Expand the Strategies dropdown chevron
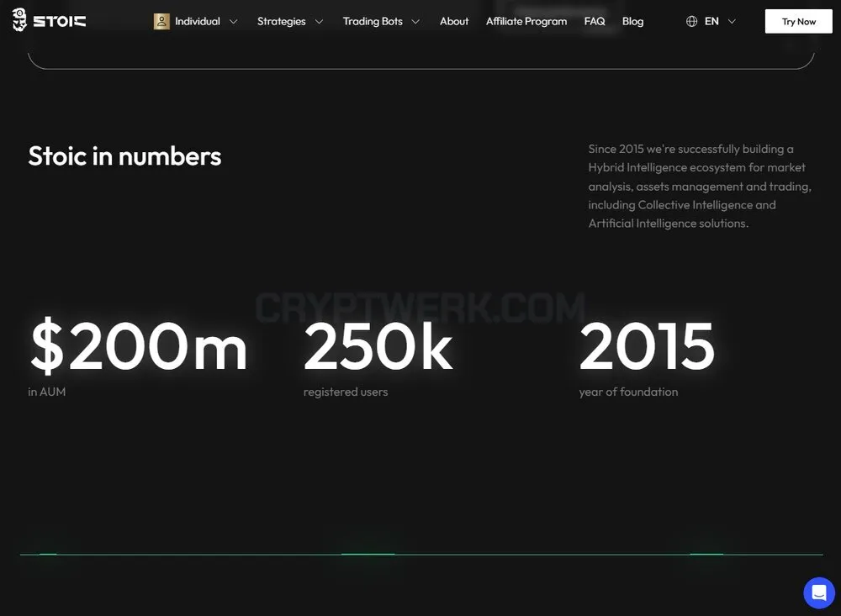This screenshot has width=841, height=616. [319, 22]
